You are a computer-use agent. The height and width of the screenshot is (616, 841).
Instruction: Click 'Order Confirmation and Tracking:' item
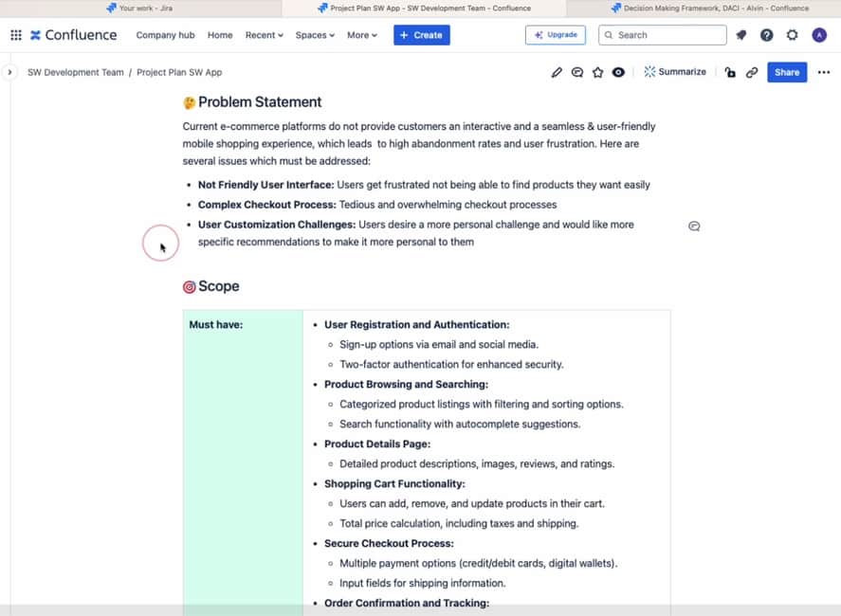tap(407, 603)
